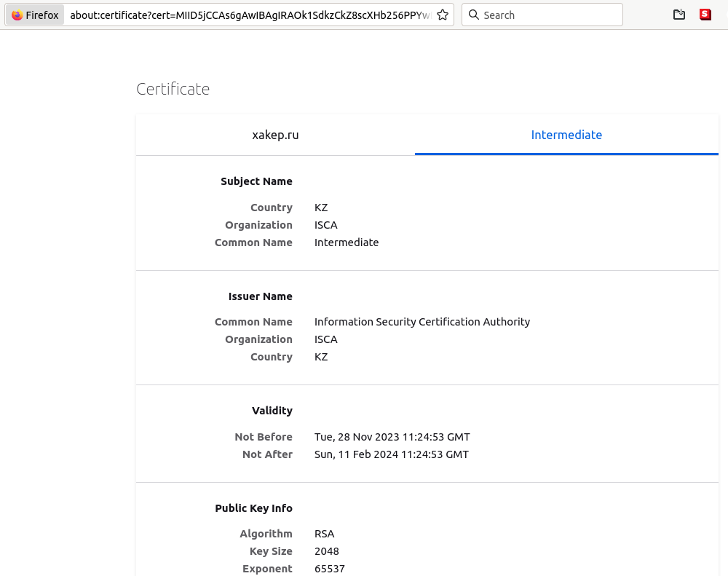Click the Not Before date value
The height and width of the screenshot is (576, 728).
point(392,437)
